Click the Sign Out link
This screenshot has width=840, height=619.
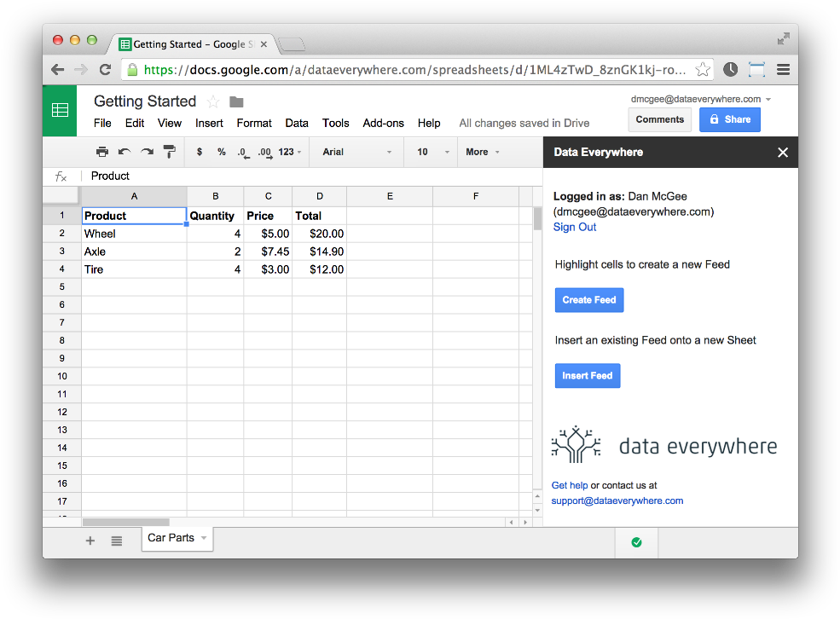click(x=574, y=227)
